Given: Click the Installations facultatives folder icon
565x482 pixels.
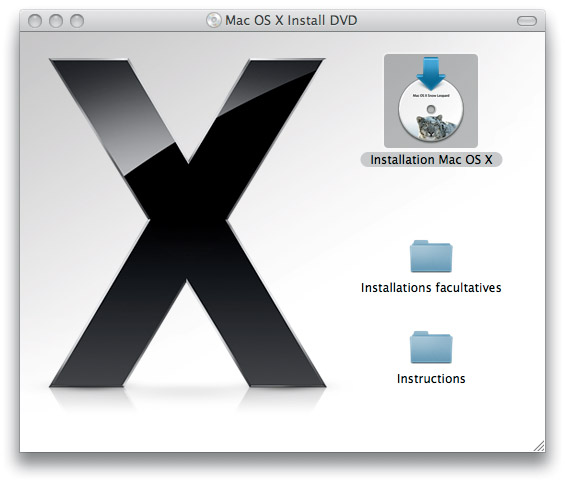Looking at the screenshot, I should (x=431, y=256).
